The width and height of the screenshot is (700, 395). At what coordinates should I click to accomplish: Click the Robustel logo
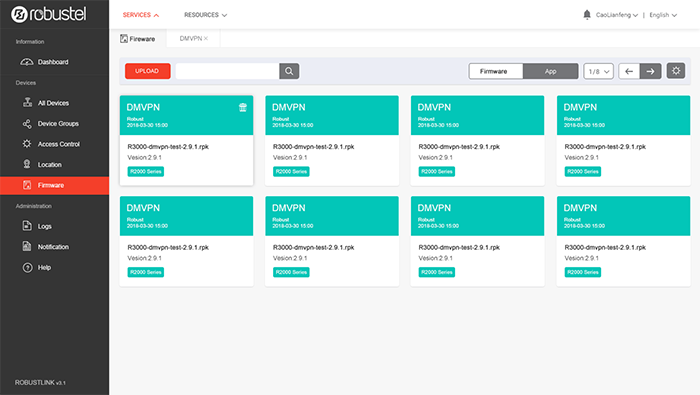49,14
